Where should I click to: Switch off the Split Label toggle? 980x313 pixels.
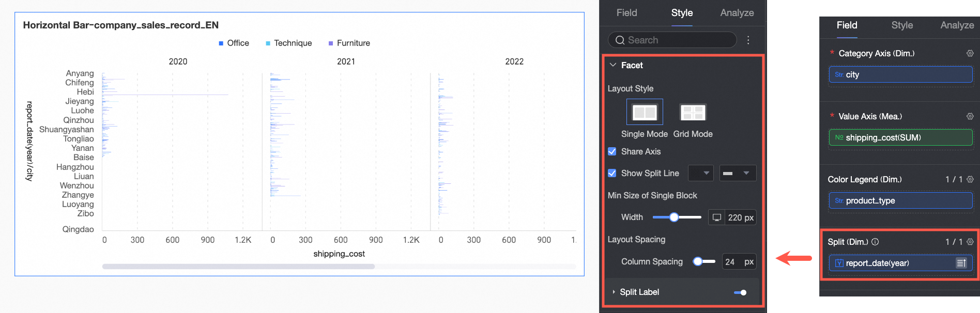(x=740, y=292)
